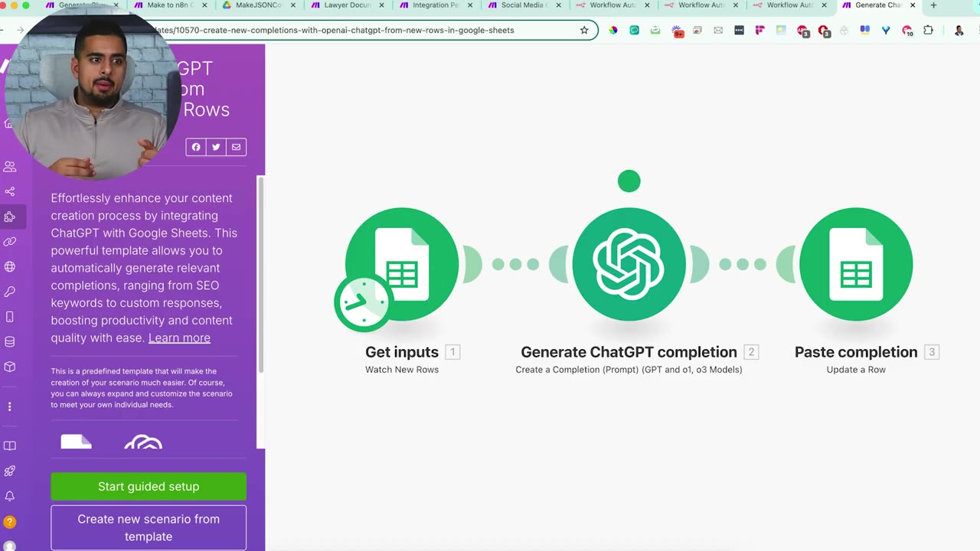Click the envelope mail extension icon

[718, 31]
